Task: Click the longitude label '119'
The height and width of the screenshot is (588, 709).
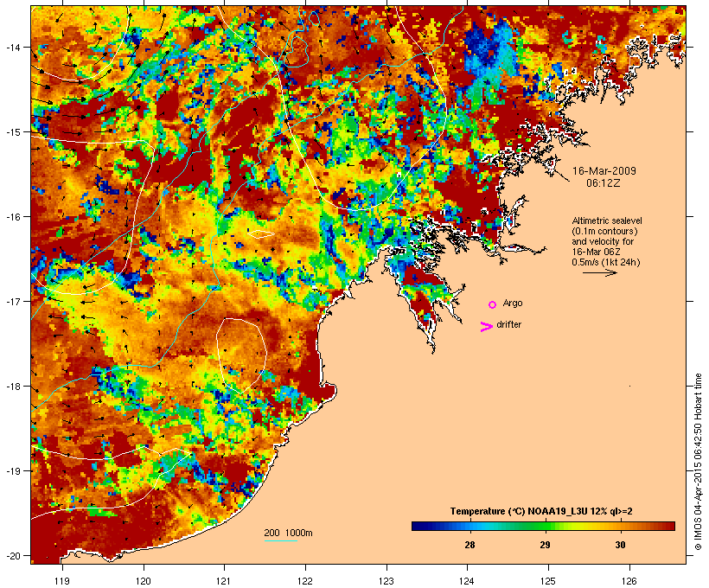Action: click(62, 581)
